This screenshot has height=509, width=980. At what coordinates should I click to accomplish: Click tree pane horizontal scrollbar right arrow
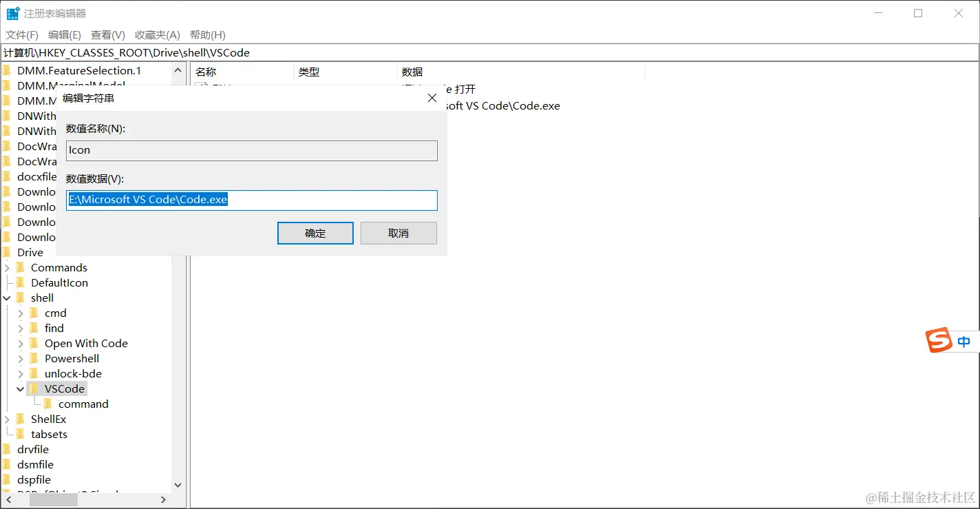pos(163,500)
